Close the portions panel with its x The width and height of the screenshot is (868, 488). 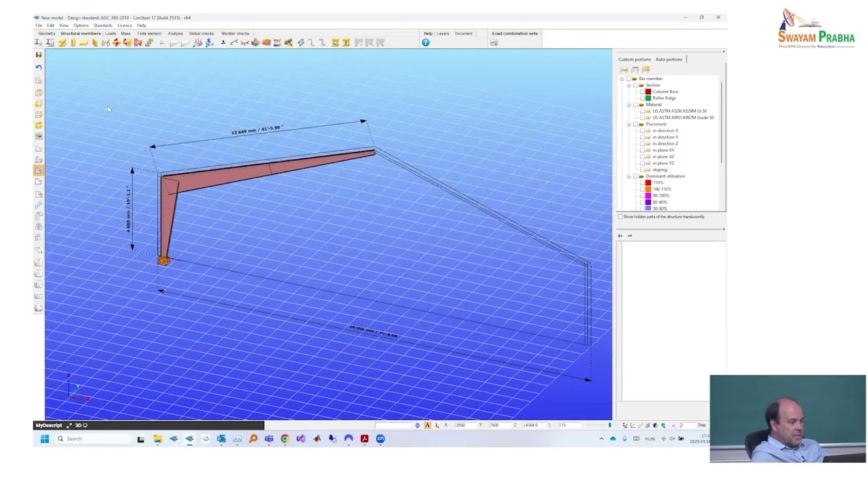click(x=724, y=52)
